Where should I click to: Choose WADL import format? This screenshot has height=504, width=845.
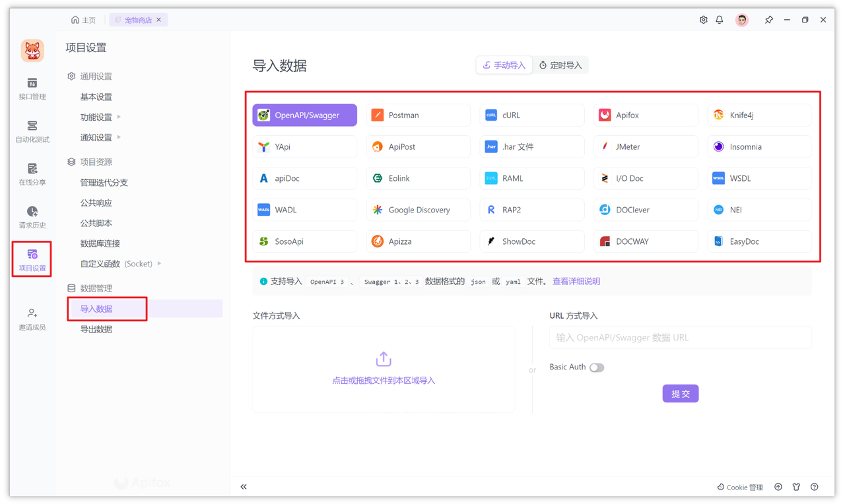pos(304,210)
